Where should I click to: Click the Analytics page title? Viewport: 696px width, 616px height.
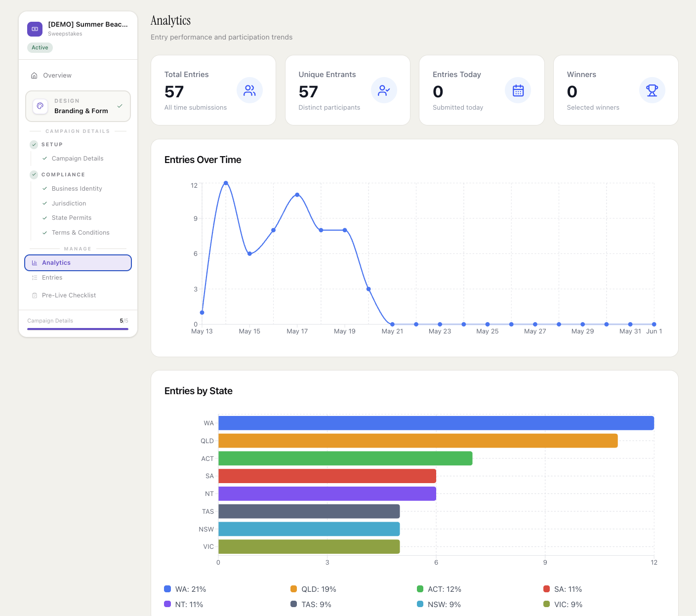tap(170, 20)
